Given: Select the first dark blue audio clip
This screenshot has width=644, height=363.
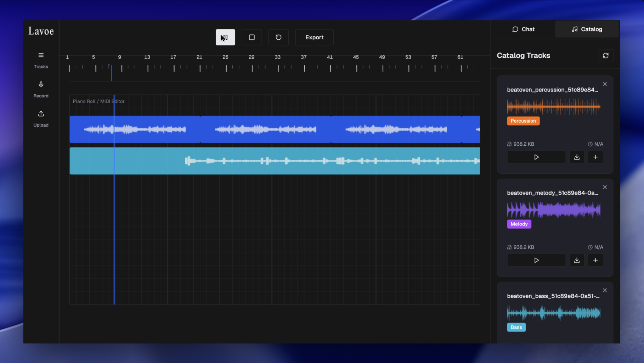Looking at the screenshot, I should (x=135, y=129).
